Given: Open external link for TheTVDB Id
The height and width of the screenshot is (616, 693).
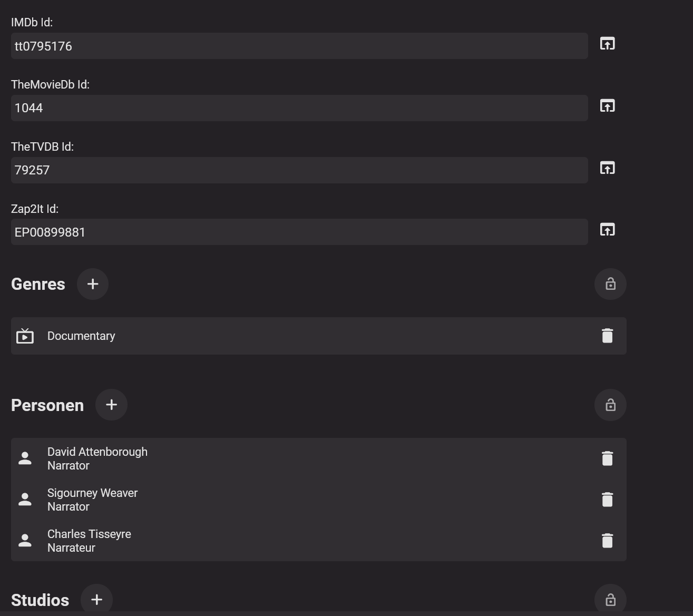Looking at the screenshot, I should pyautogui.click(x=607, y=168).
